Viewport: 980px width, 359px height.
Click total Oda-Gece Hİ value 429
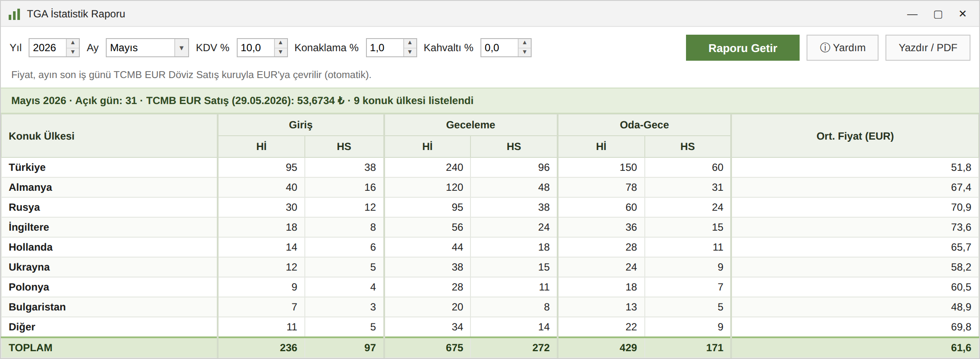click(x=628, y=348)
